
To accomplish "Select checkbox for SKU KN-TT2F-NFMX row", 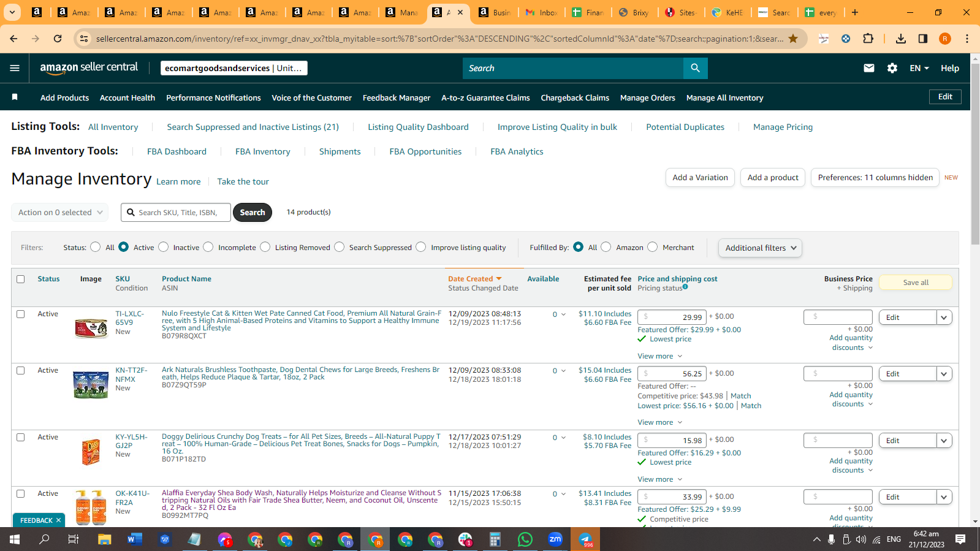I will [x=21, y=370].
